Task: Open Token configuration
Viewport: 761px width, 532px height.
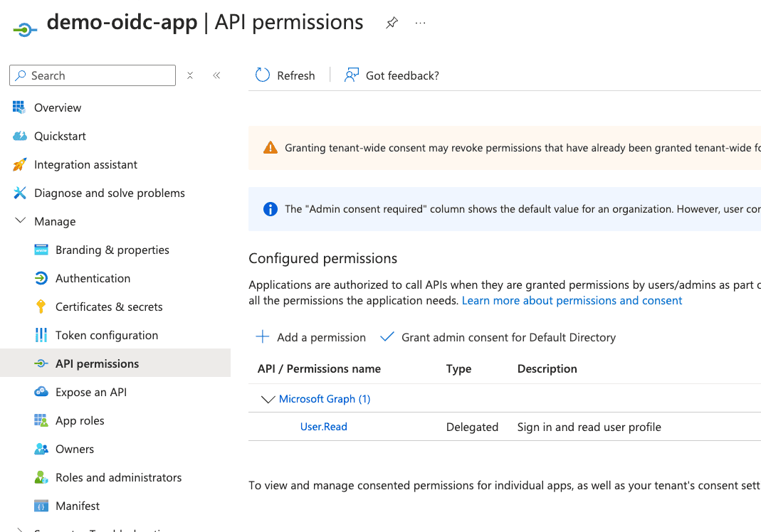Action: (x=106, y=335)
